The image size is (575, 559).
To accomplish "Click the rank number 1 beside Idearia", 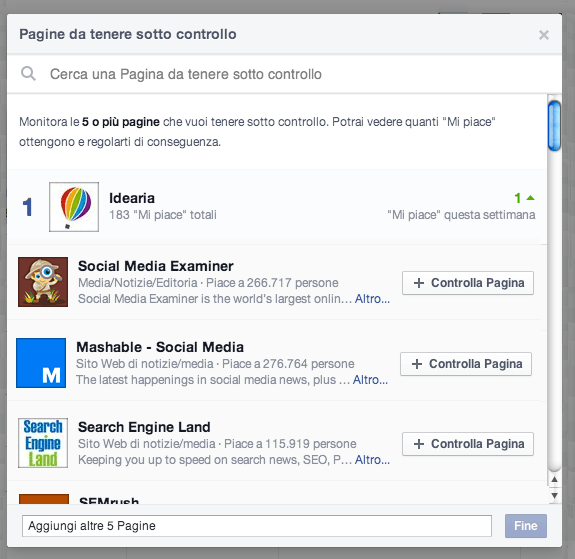I will point(28,207).
